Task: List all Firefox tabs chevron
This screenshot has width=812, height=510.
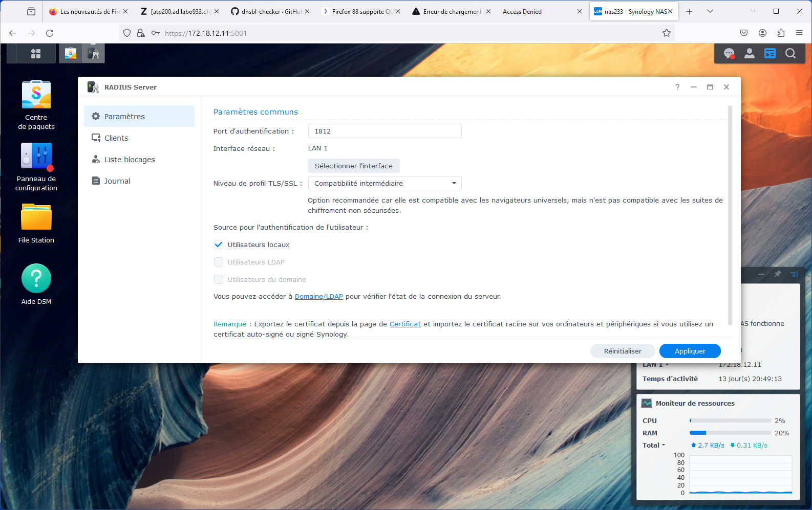Action: coord(710,11)
